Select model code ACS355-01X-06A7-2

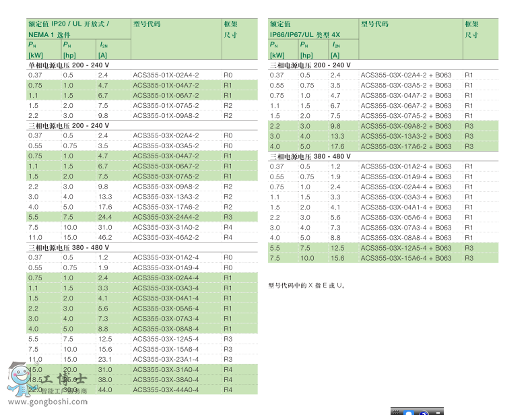[x=166, y=96]
